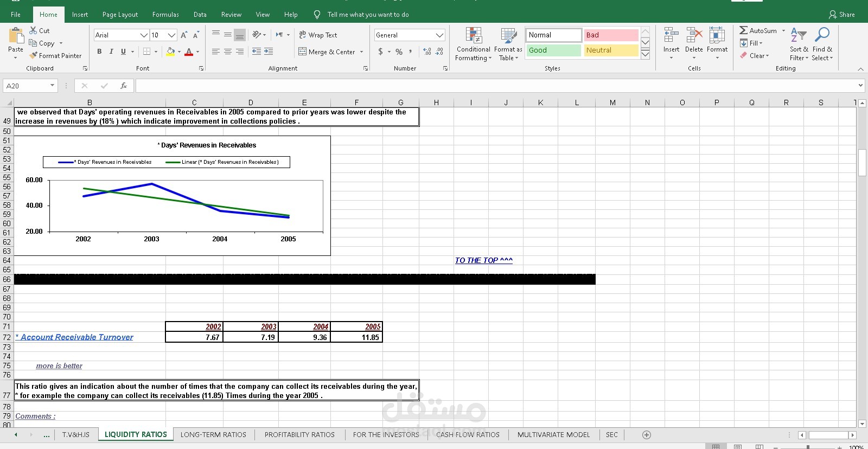Apply the Bad cell style
The width and height of the screenshot is (868, 449).
611,35
